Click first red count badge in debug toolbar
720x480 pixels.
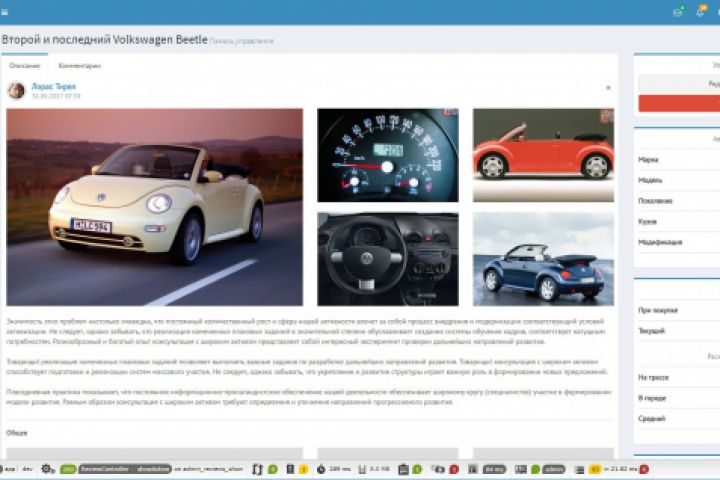(454, 469)
